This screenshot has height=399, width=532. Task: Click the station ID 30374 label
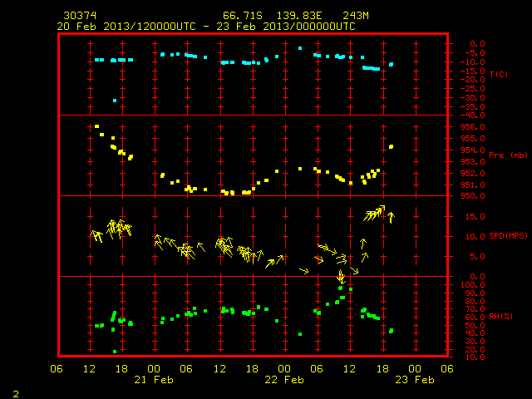tap(80, 16)
